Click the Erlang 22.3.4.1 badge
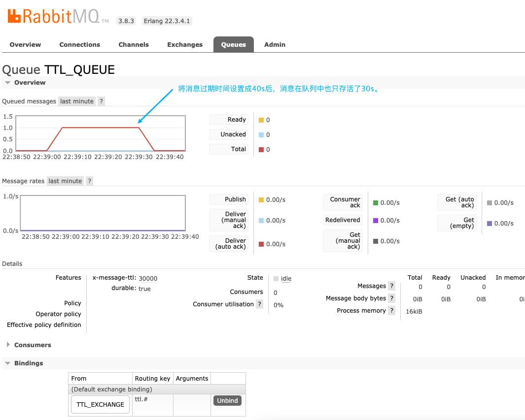The height and width of the screenshot is (420, 525). pos(167,21)
